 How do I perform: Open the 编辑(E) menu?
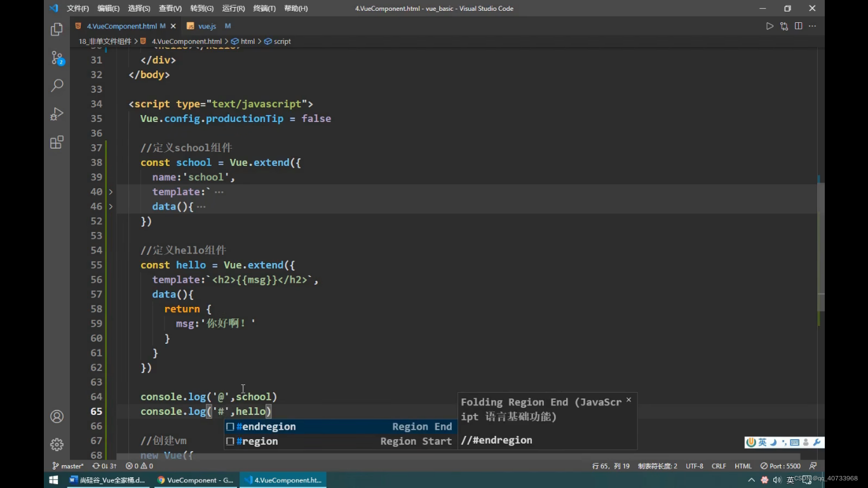(x=108, y=8)
